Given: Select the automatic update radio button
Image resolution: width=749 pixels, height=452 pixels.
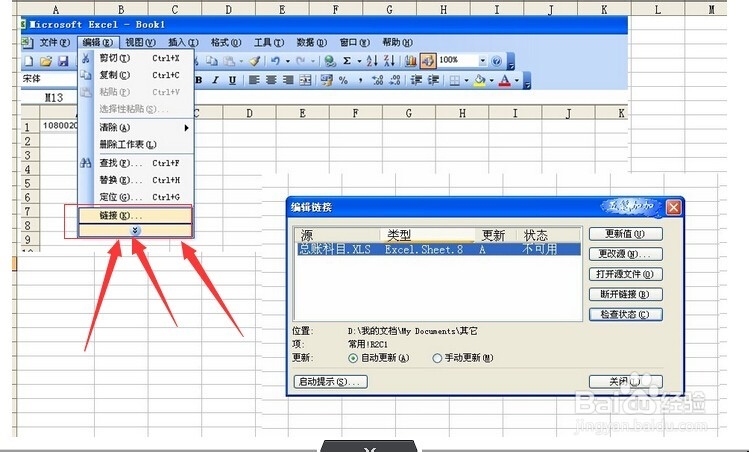Looking at the screenshot, I should (353, 358).
